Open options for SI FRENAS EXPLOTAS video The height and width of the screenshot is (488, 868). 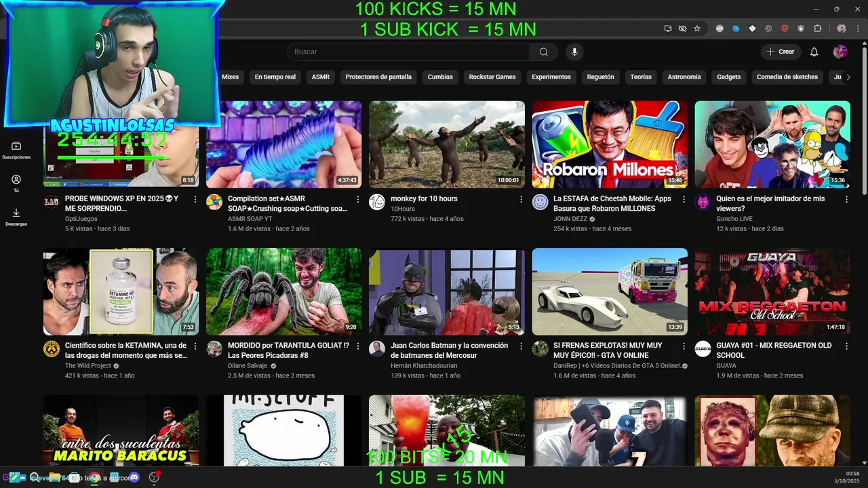point(684,346)
